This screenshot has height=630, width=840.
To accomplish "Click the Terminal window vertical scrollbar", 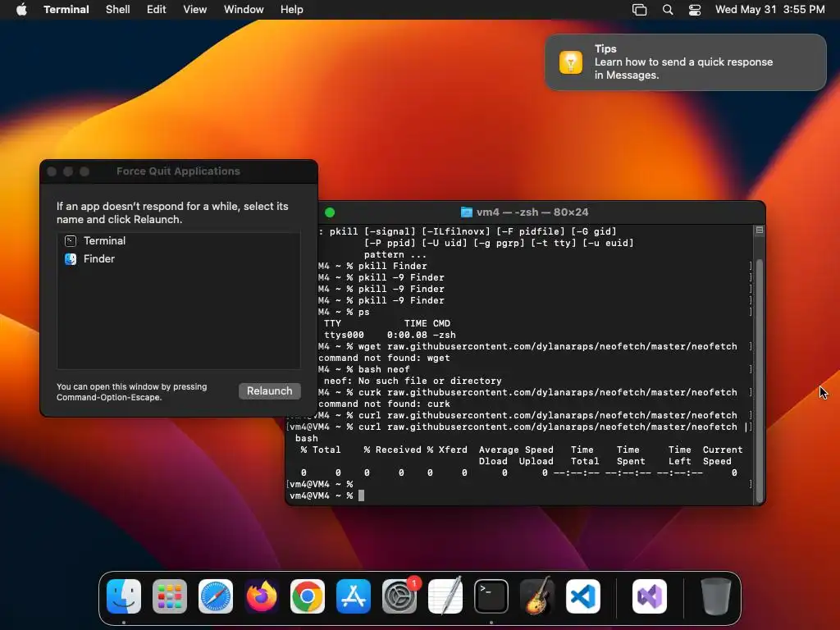I will coord(759,381).
